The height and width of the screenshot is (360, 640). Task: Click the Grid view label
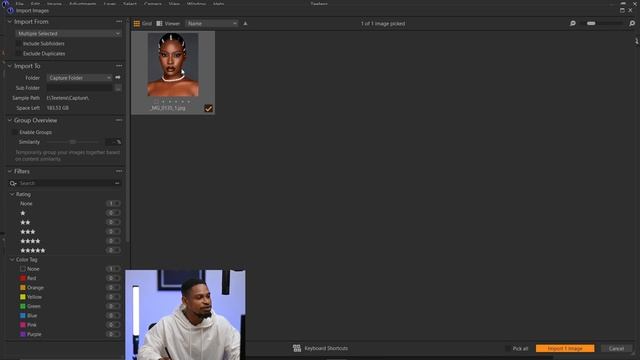pos(147,24)
